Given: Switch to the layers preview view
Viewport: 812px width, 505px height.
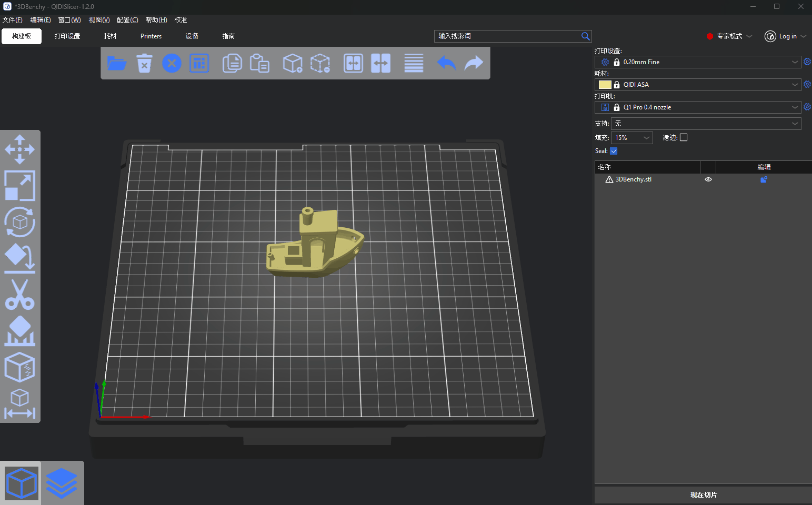Looking at the screenshot, I should pyautogui.click(x=62, y=482).
